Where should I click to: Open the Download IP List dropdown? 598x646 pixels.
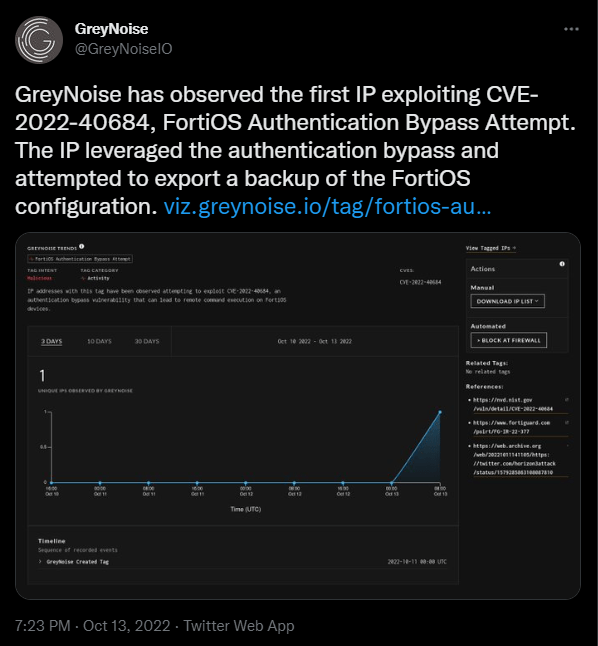coord(507,301)
